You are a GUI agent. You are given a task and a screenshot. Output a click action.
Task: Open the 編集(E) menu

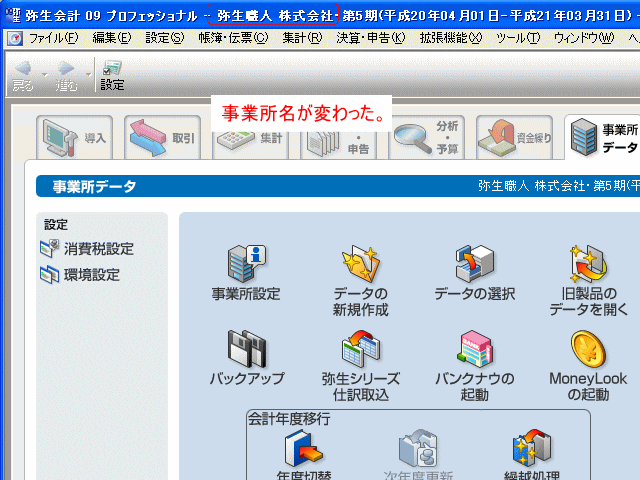coord(112,38)
